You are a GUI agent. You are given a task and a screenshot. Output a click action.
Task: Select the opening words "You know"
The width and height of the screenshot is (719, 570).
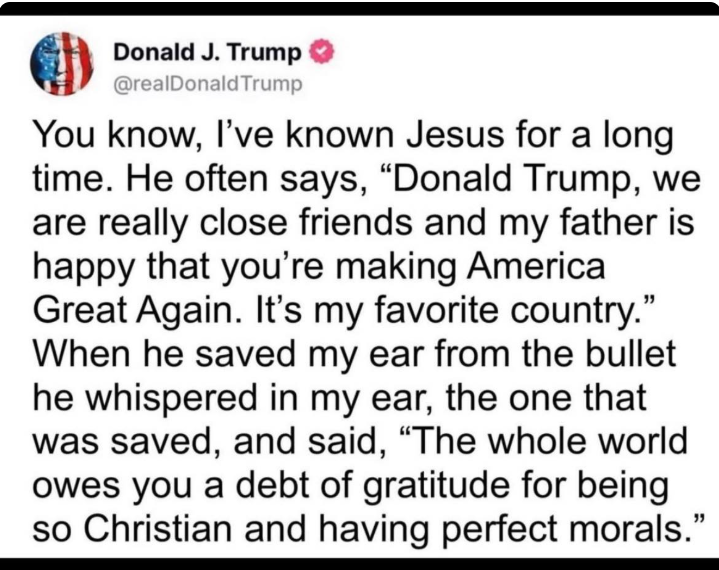point(90,134)
